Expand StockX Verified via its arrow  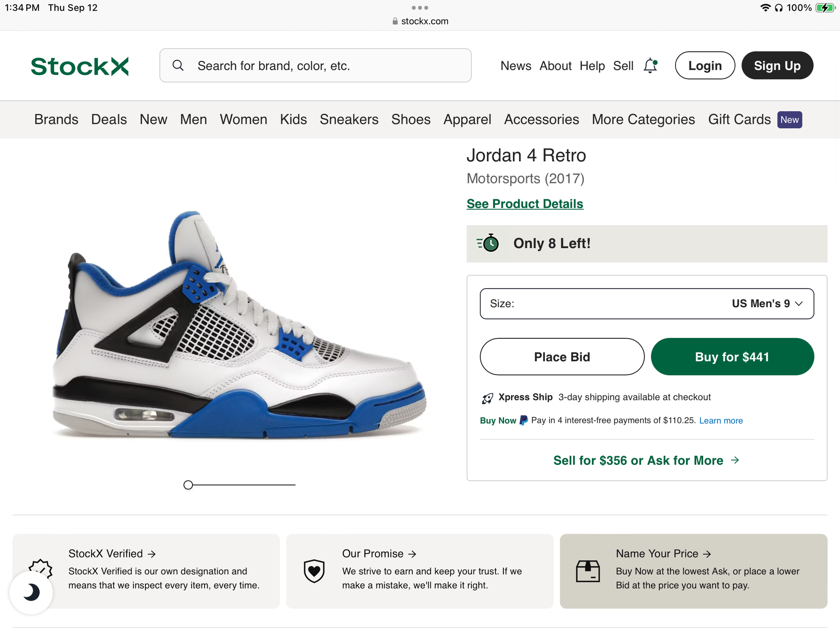(152, 554)
